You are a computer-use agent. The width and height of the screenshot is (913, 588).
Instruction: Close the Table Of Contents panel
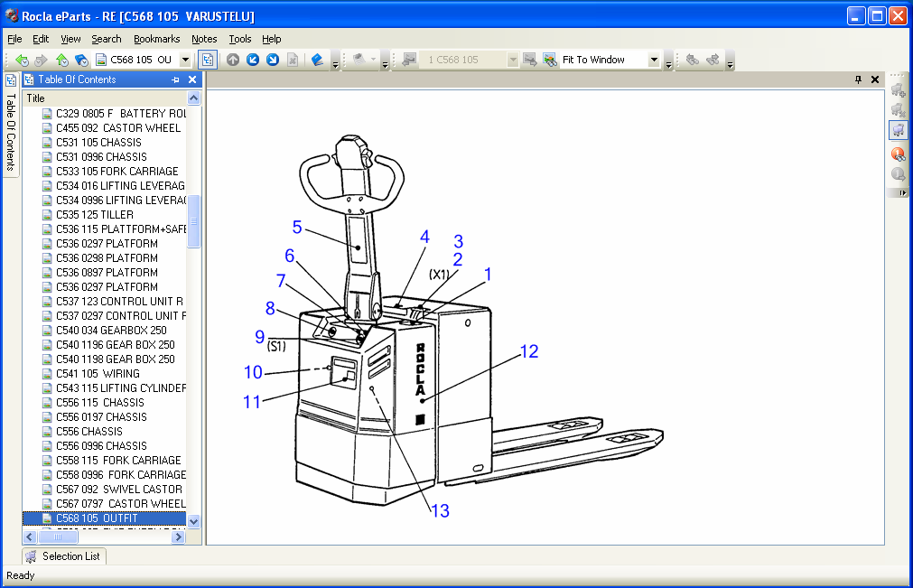pyautogui.click(x=192, y=79)
